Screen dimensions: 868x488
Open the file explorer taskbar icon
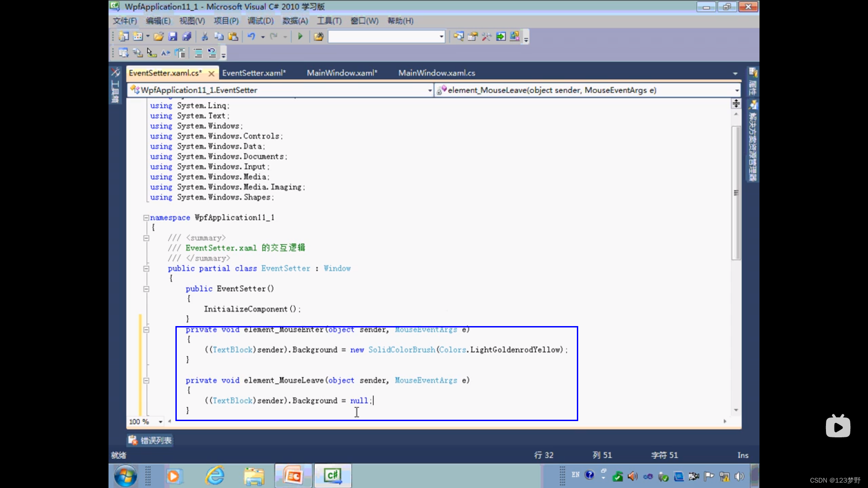point(254,476)
